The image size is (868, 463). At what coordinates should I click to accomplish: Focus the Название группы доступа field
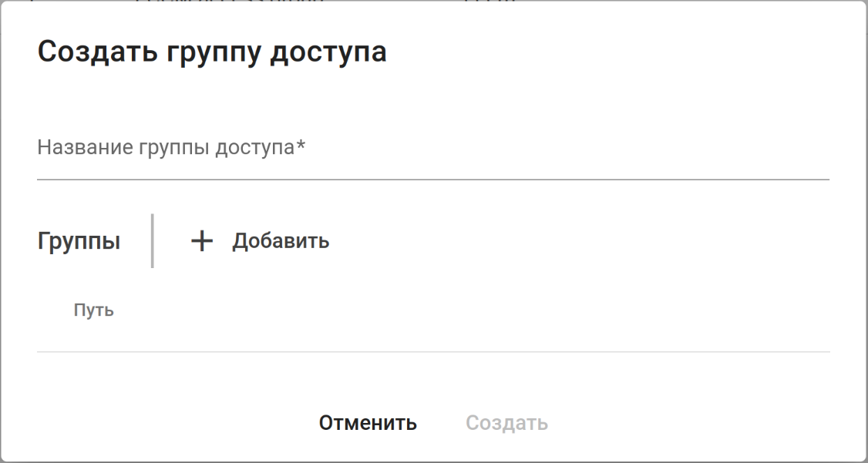tap(432, 148)
